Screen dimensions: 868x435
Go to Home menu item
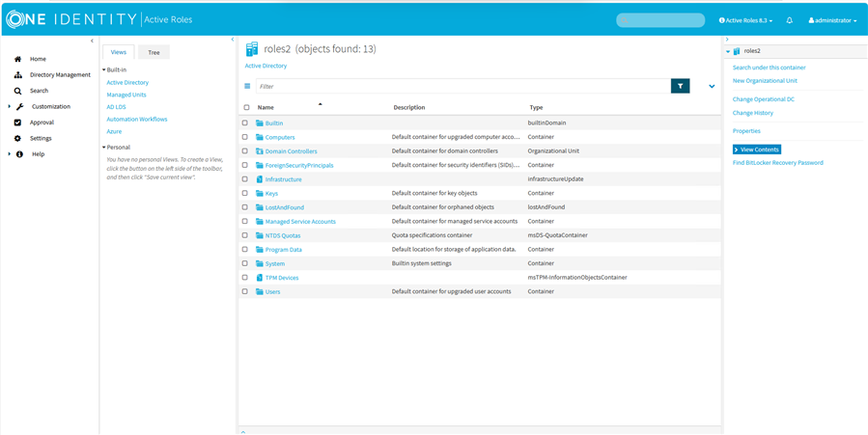[x=38, y=59]
